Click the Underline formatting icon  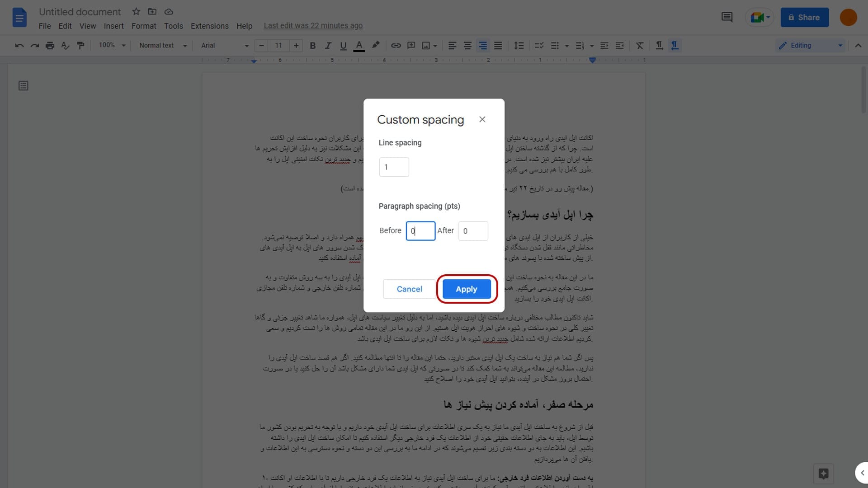pos(343,45)
